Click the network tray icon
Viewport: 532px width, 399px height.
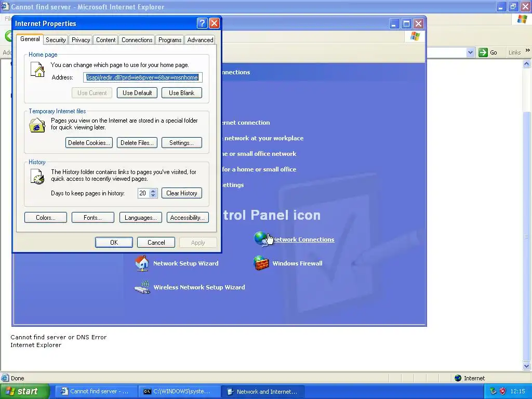[x=493, y=391]
